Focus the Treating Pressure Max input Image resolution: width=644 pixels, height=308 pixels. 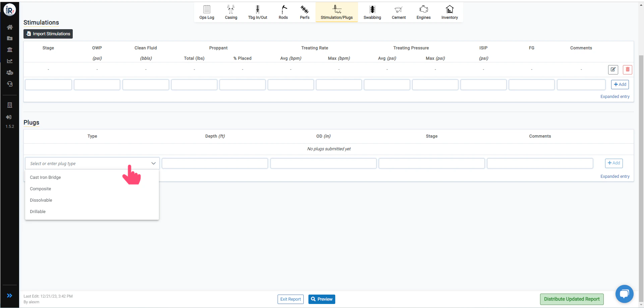coord(435,85)
